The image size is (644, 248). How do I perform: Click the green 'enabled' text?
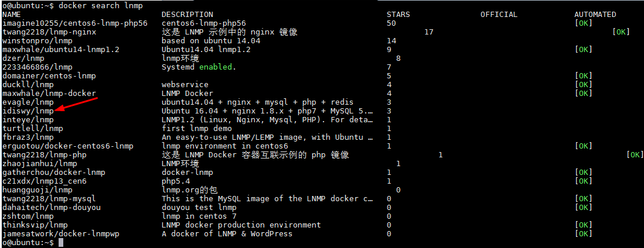click(x=216, y=67)
